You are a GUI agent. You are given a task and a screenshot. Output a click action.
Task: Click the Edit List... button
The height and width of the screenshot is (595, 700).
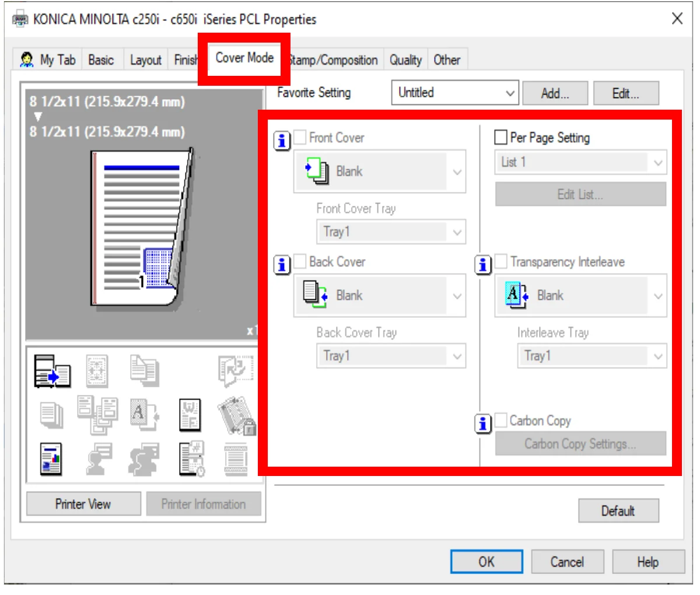(x=580, y=194)
